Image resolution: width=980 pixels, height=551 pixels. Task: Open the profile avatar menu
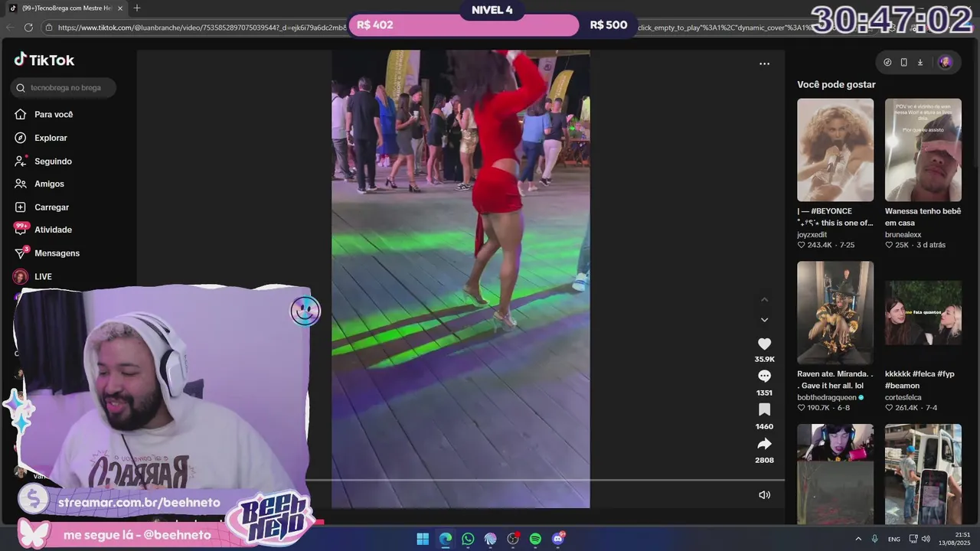(945, 63)
